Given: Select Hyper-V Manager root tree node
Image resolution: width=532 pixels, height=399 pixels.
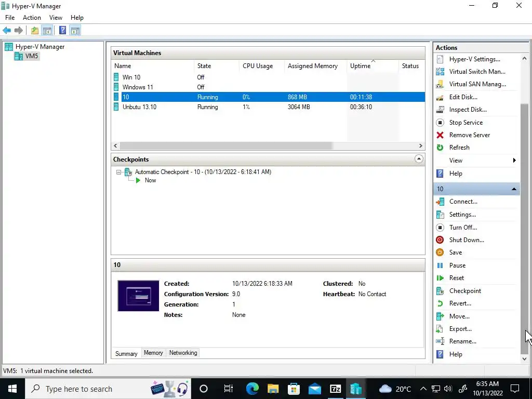Looking at the screenshot, I should [39, 47].
